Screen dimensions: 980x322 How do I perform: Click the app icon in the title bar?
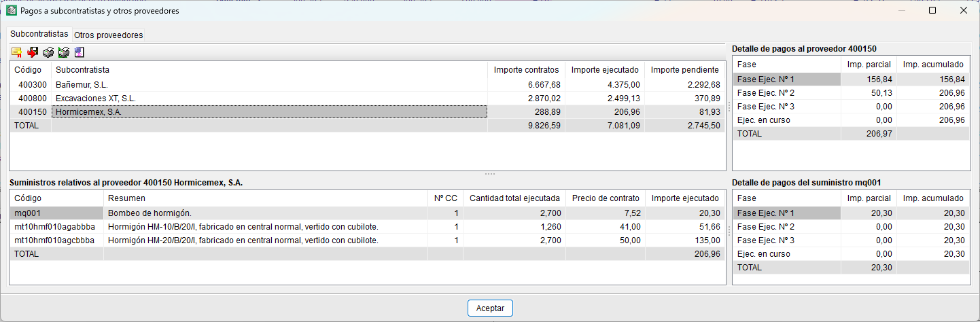[12, 11]
